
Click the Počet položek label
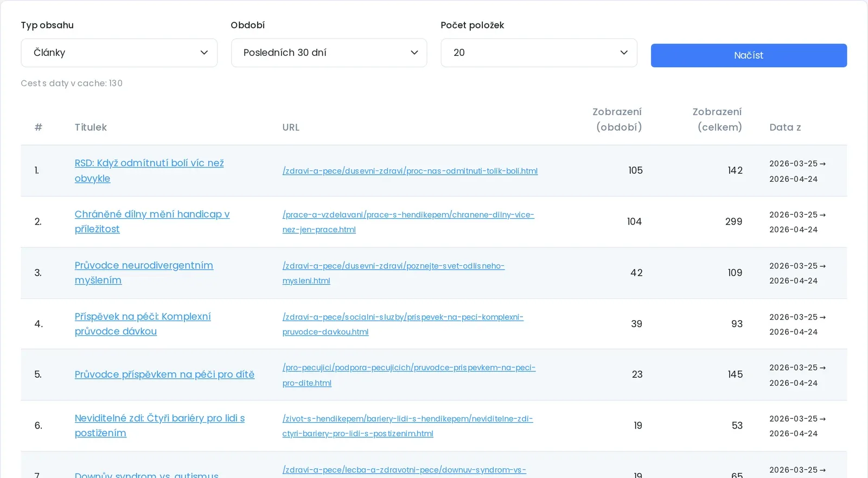[x=473, y=25]
